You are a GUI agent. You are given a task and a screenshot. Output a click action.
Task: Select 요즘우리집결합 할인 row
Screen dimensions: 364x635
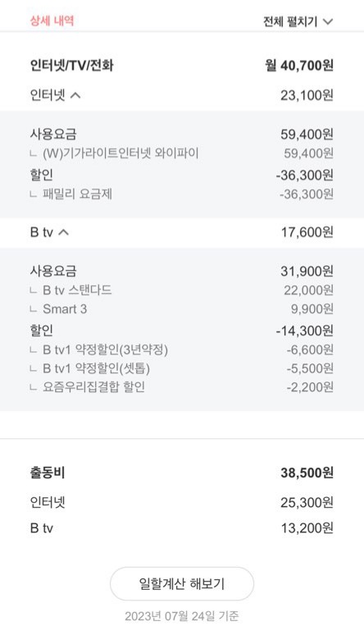(182, 387)
